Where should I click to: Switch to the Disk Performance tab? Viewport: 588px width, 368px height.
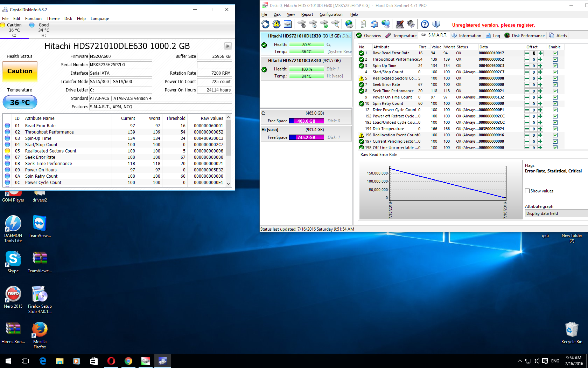pyautogui.click(x=525, y=36)
